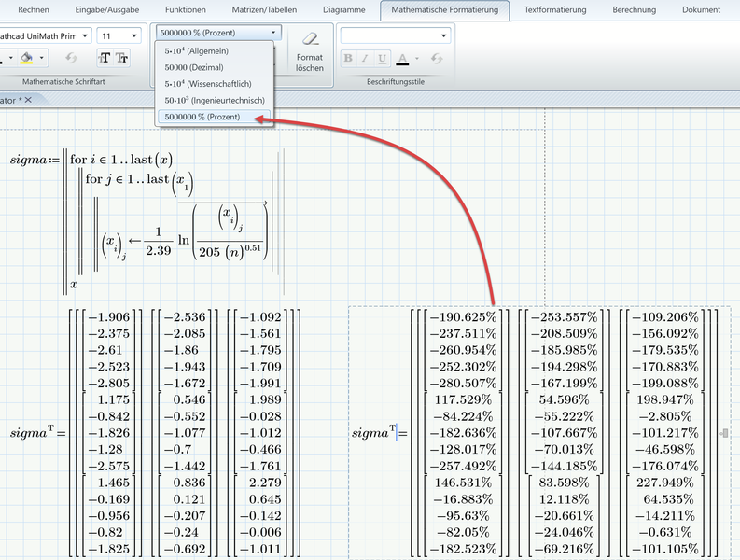
Task: Click the increase math font size icon
Action: tap(105, 59)
